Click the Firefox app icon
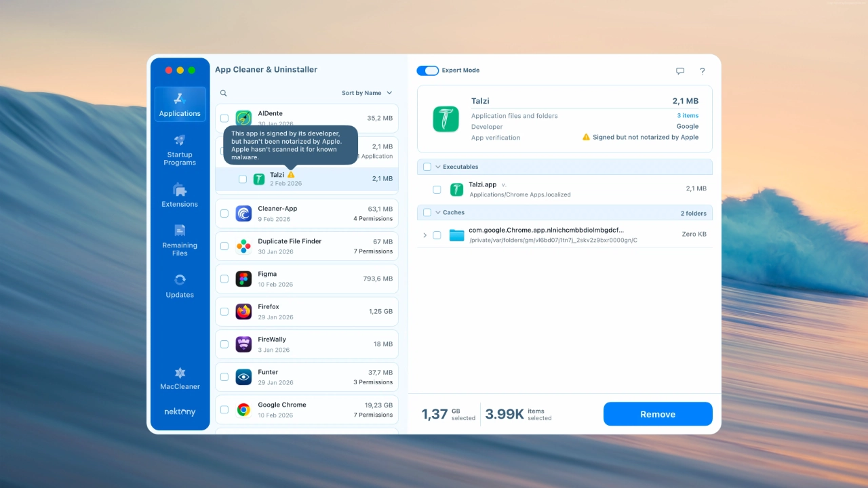 pos(243,312)
